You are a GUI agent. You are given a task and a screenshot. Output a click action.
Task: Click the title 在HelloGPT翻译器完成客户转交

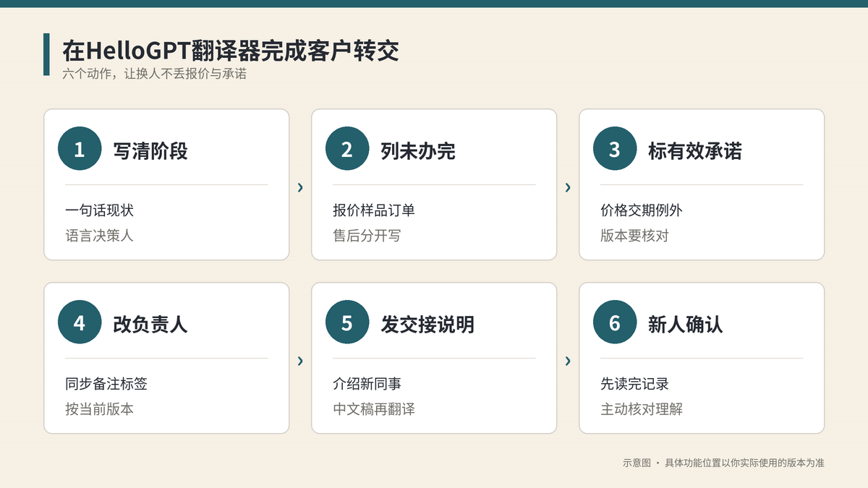click(231, 51)
